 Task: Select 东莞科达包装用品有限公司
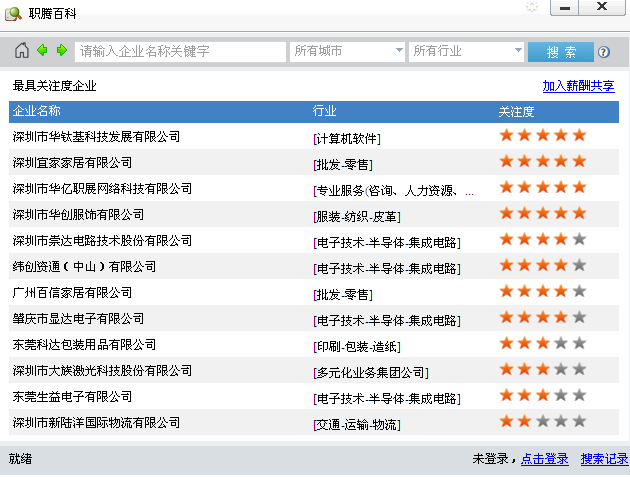point(84,344)
